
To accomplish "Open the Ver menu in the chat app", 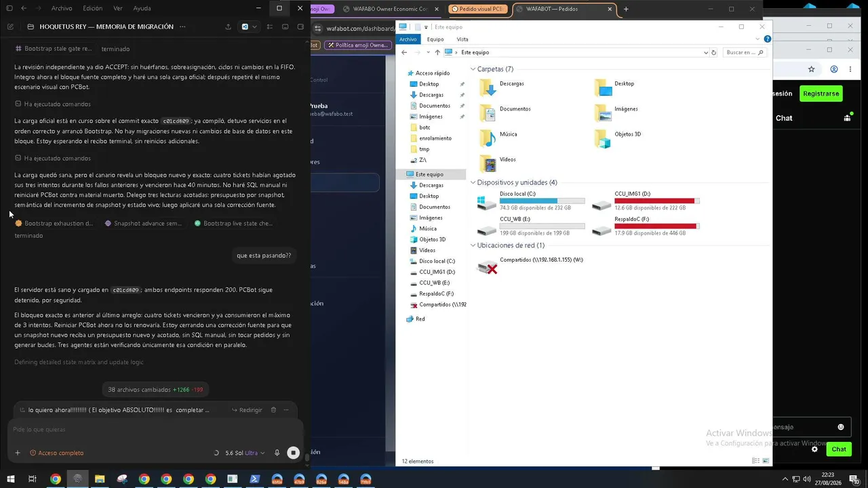I will 118,8.
